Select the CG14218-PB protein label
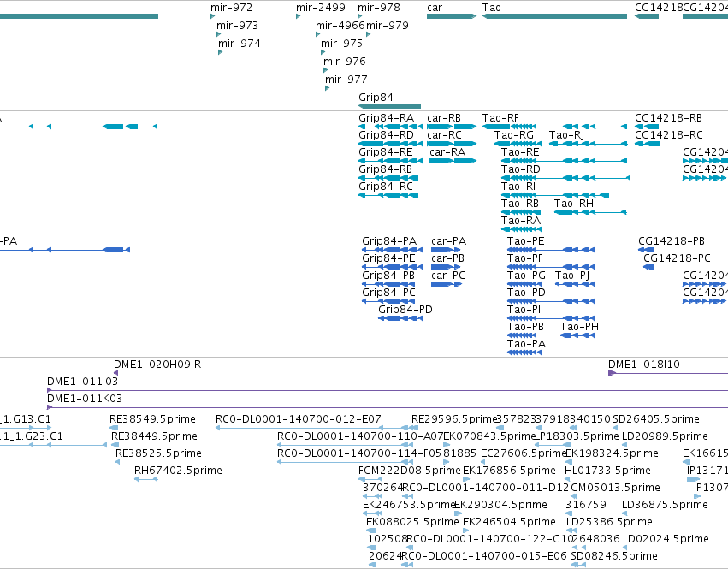Image resolution: width=728 pixels, height=569 pixels. coord(672,241)
